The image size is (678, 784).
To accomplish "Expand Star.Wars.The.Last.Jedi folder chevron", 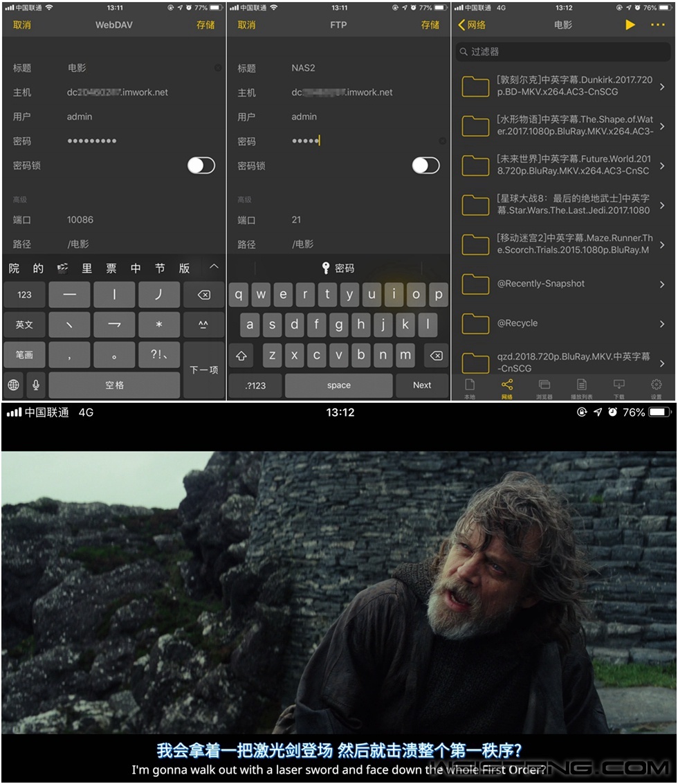I will coord(662,205).
